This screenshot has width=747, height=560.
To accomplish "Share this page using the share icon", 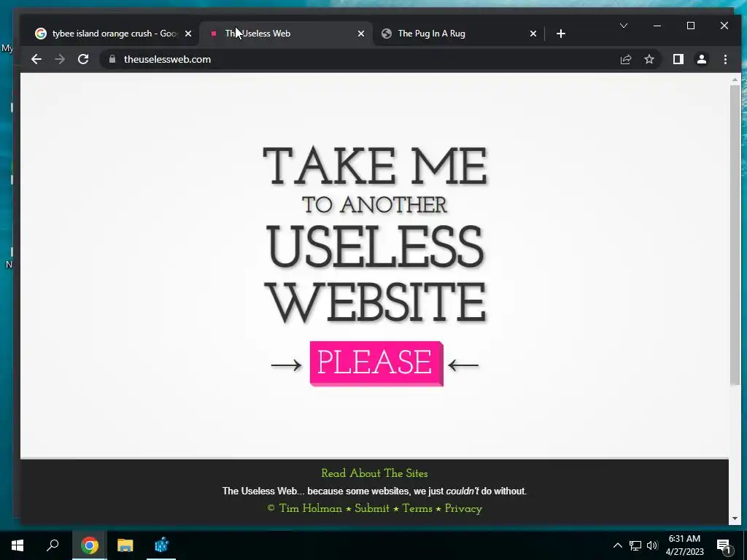I will (625, 59).
